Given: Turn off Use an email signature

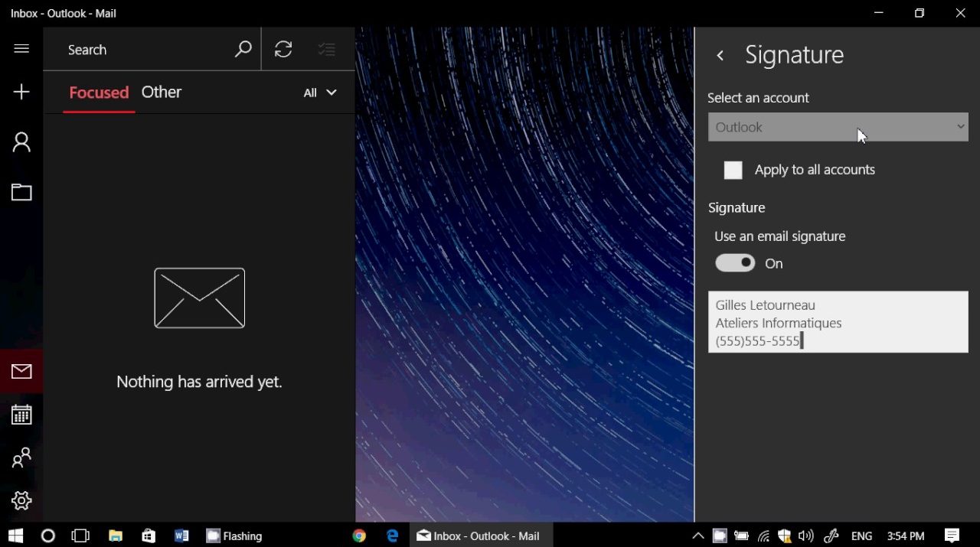Looking at the screenshot, I should (735, 263).
